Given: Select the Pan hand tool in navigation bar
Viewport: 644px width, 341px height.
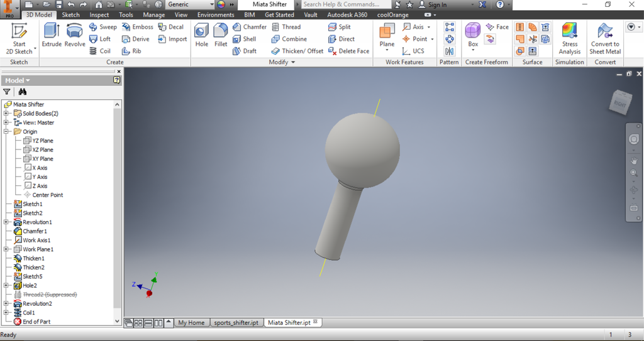Looking at the screenshot, I should (633, 159).
